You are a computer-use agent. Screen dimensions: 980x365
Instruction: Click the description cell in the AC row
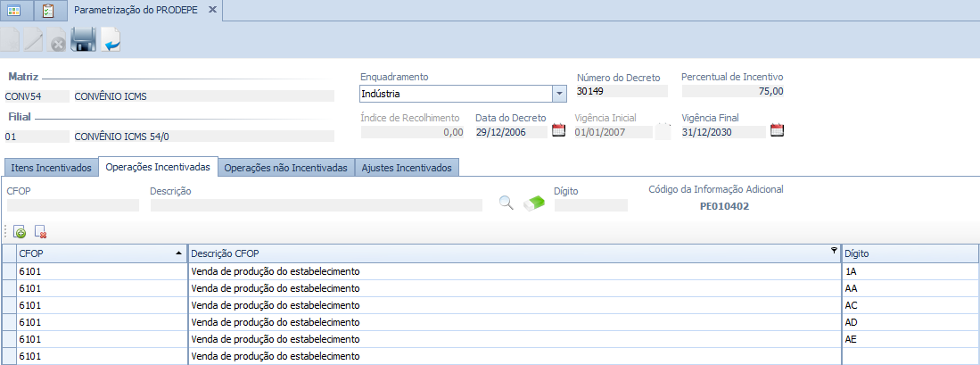point(515,305)
